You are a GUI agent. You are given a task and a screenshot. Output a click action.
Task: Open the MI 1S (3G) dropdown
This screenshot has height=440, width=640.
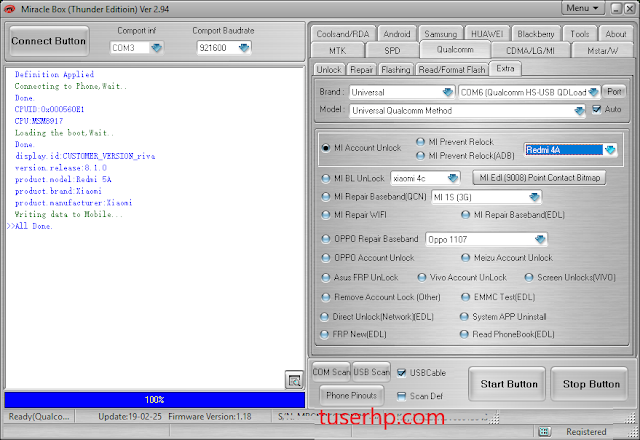click(x=534, y=197)
